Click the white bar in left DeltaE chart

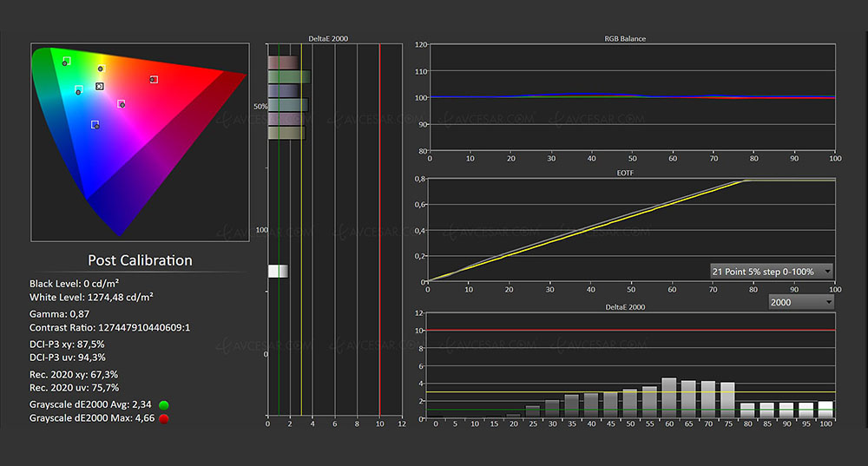[278, 272]
